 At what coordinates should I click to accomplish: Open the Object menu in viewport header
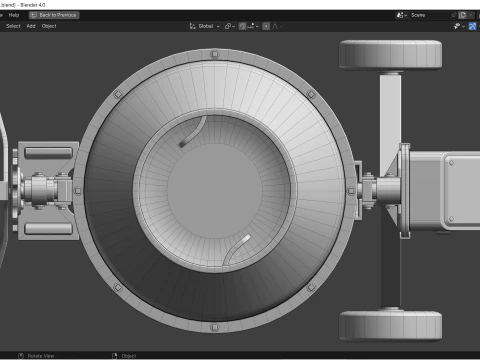tap(49, 26)
